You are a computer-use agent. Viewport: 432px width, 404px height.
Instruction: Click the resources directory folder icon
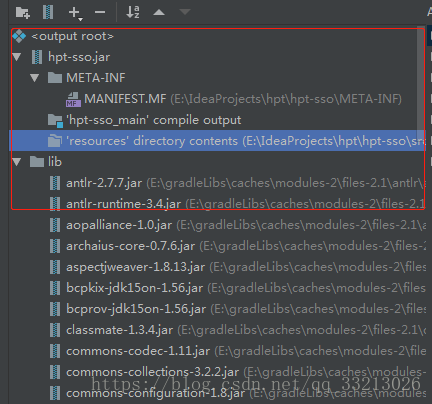(55, 141)
